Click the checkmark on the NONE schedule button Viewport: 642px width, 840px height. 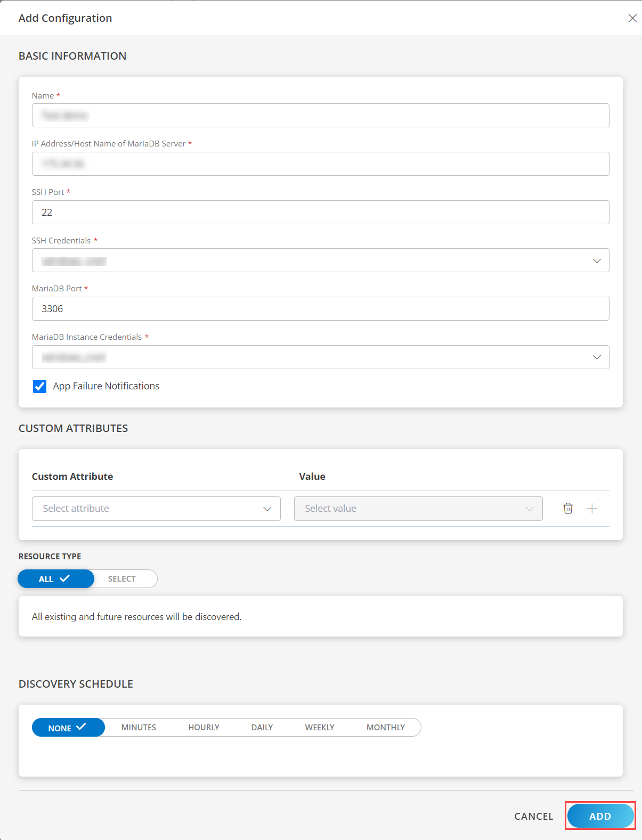pos(82,727)
